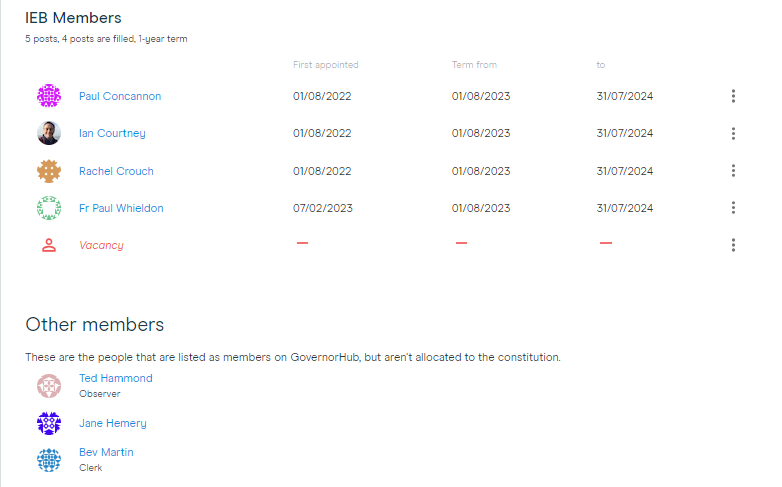Click the Clerk label under Bev Martin
Screen dimensions: 782x487
90,468
